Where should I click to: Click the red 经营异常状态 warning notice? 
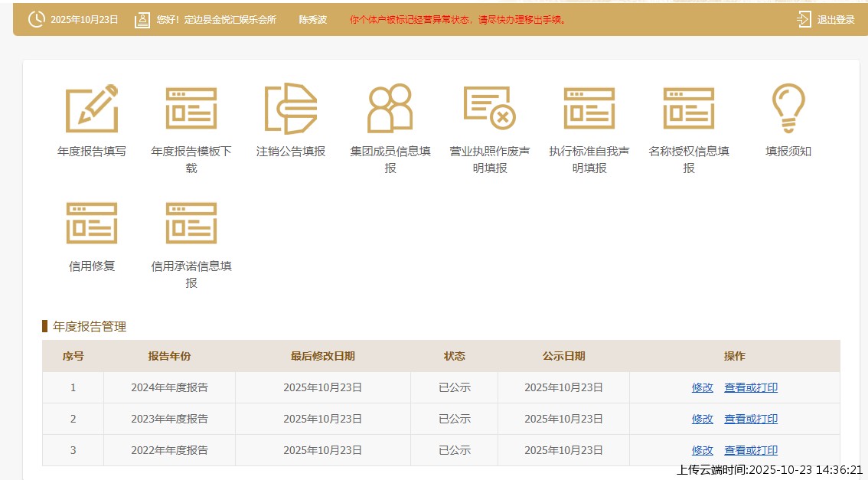point(458,20)
